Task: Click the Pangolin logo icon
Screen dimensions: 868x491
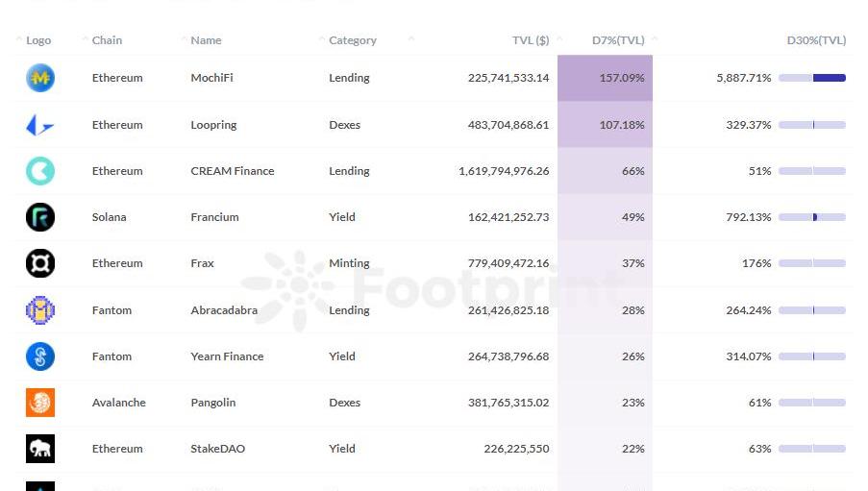Action: tap(40, 403)
